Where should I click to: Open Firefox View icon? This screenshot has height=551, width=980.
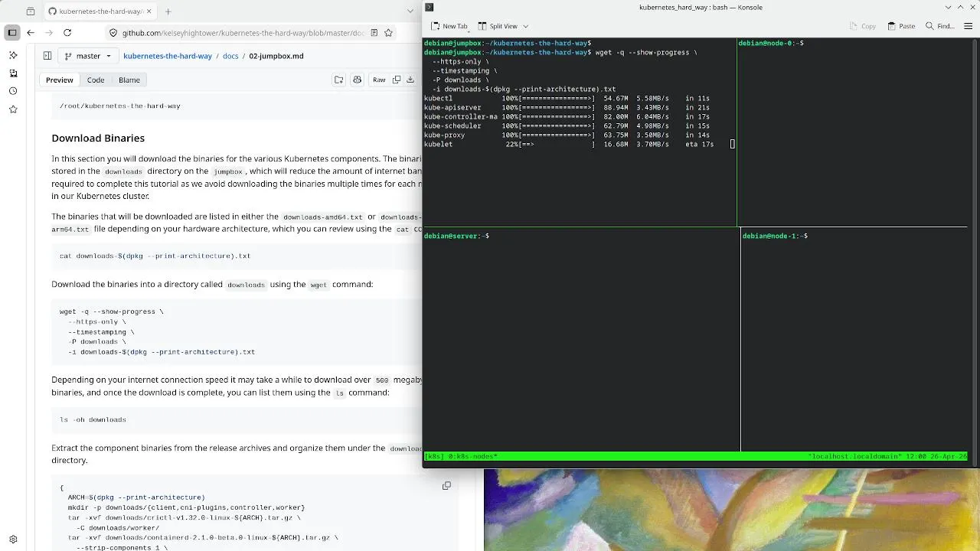(x=31, y=11)
